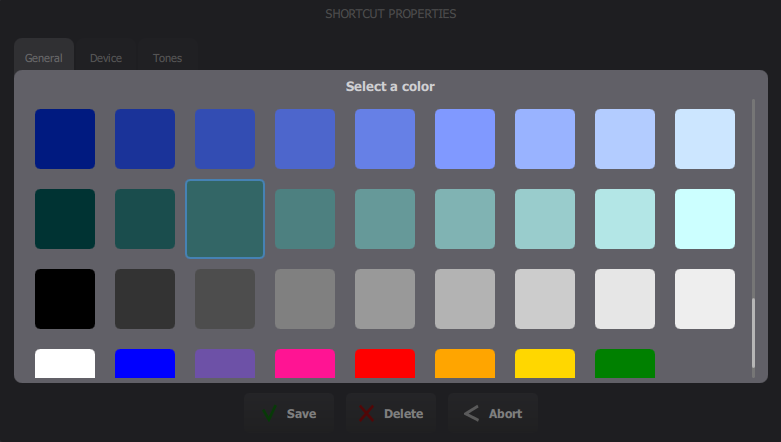Choose the purple swatch
This screenshot has height=442, width=781.
pyautogui.click(x=225, y=364)
